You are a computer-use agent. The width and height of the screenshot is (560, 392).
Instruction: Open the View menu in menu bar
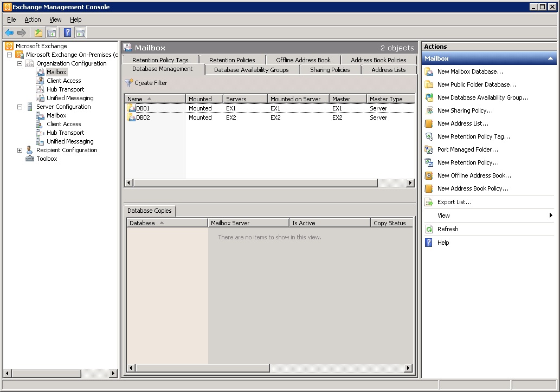tap(55, 19)
